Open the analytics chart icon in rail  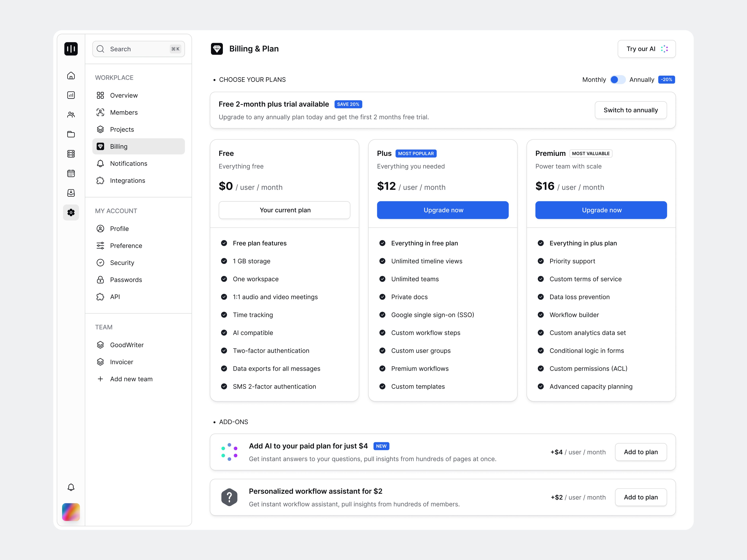(71, 95)
